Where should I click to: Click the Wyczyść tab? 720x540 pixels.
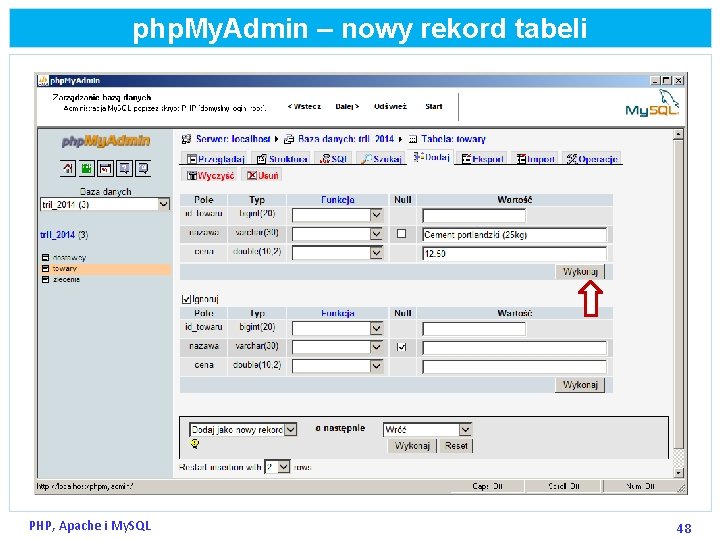click(x=211, y=176)
